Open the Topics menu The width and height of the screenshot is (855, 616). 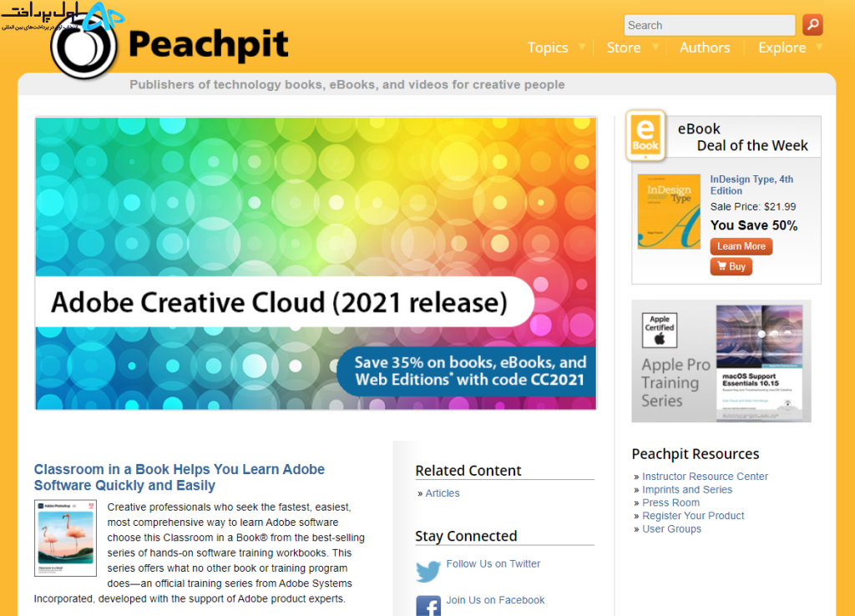coord(548,48)
